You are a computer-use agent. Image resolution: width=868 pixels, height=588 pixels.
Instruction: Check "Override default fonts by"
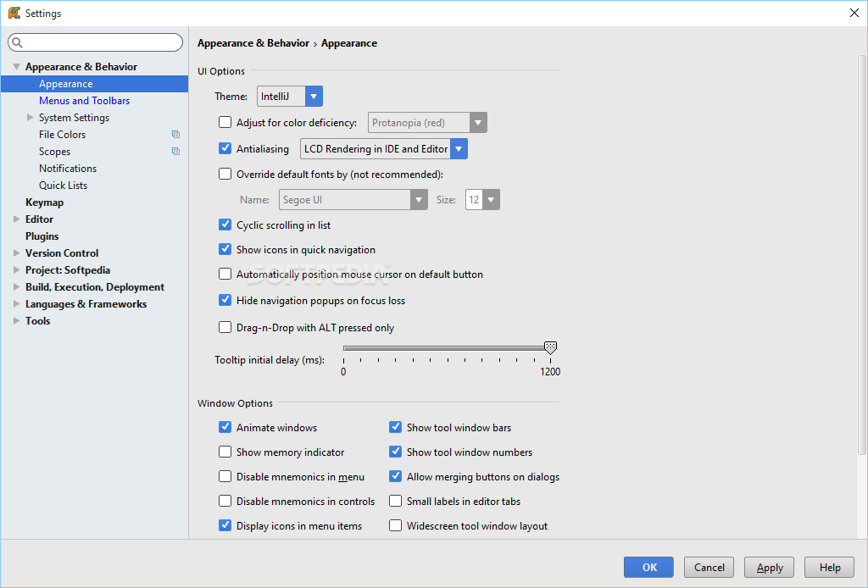click(x=225, y=173)
